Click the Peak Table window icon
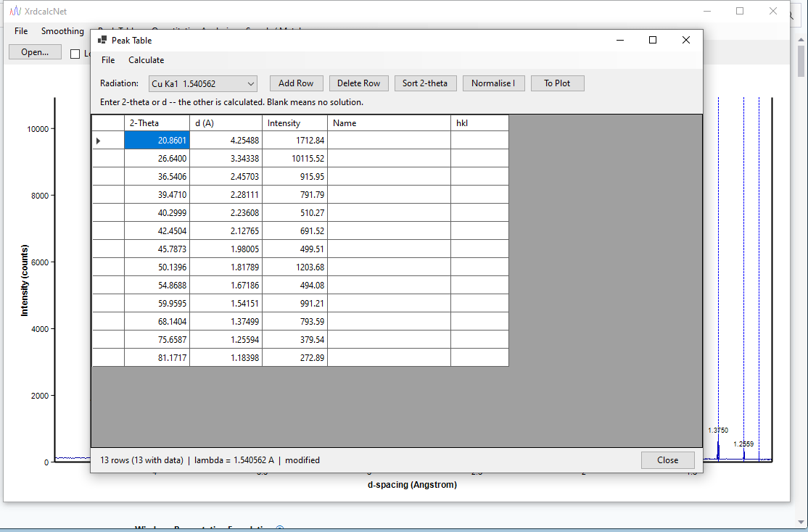 (x=102, y=40)
